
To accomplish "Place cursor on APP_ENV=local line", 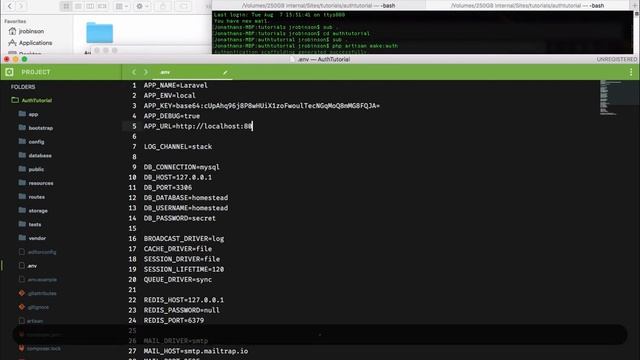I will (x=169, y=96).
